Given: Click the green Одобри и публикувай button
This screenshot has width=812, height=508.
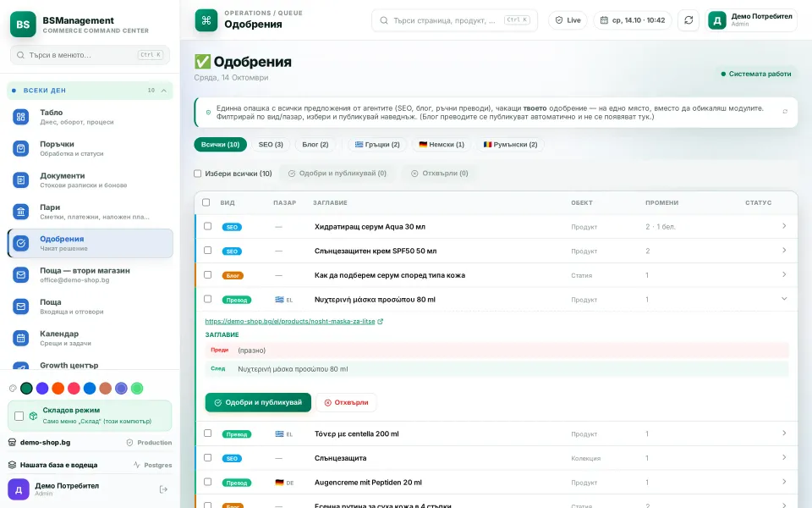Looking at the screenshot, I should [258, 402].
